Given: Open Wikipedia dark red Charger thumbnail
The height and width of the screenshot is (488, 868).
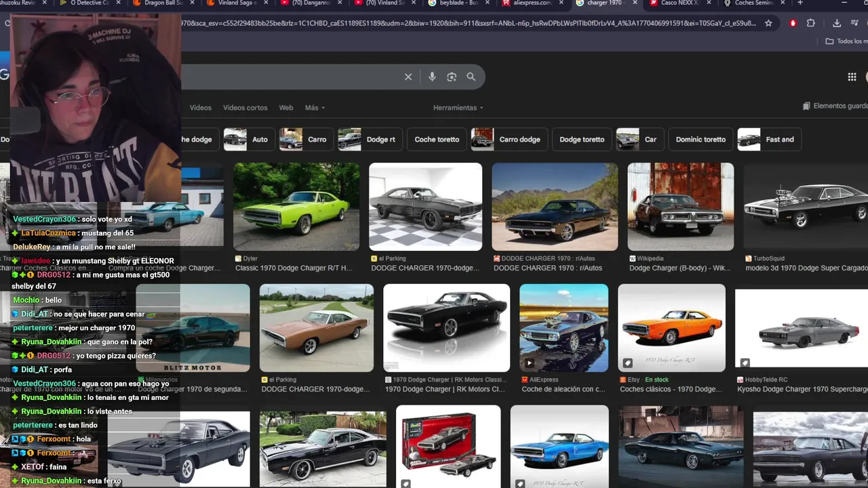Looking at the screenshot, I should click(x=680, y=207).
